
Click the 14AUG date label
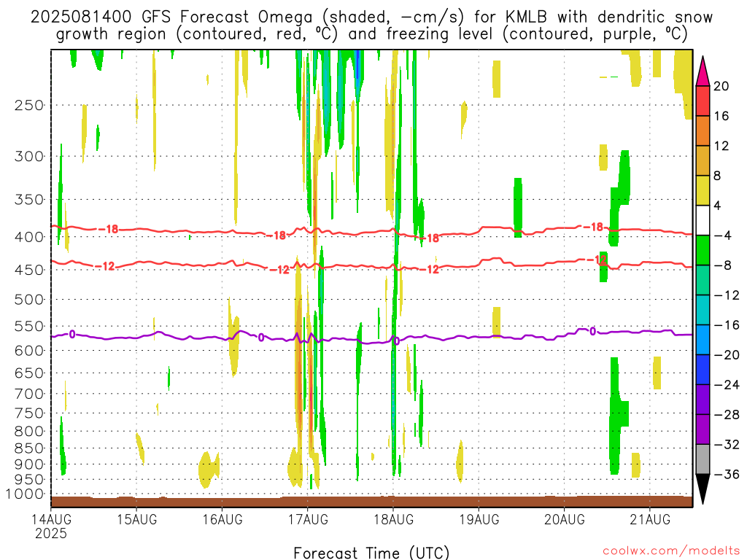[51, 519]
